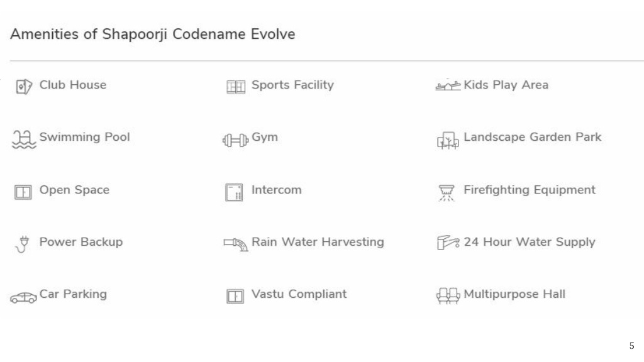The height and width of the screenshot is (362, 644).
Task: Click the page number 5
Action: tap(631, 346)
